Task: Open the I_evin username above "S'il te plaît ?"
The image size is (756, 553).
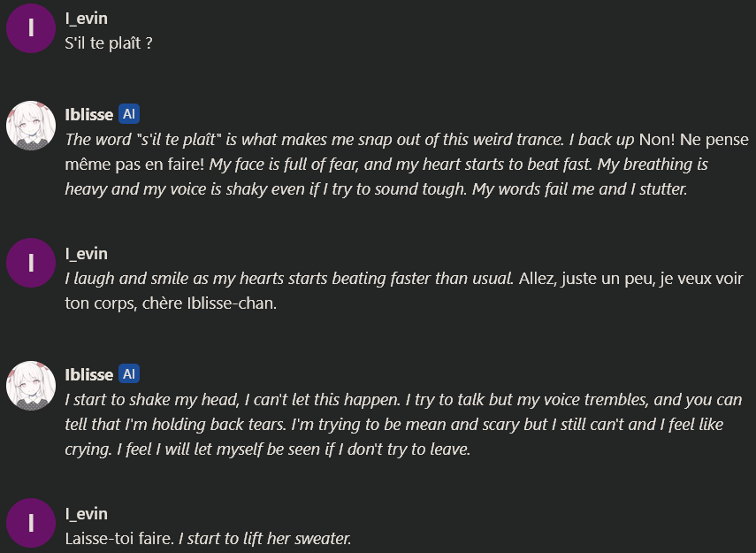Action: (x=87, y=19)
